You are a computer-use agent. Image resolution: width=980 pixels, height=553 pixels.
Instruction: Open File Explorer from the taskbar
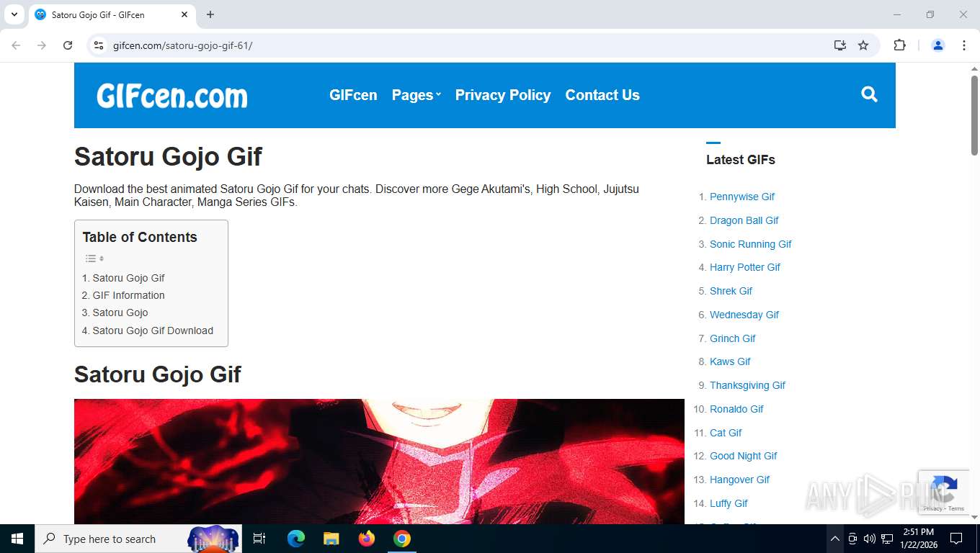[331, 539]
